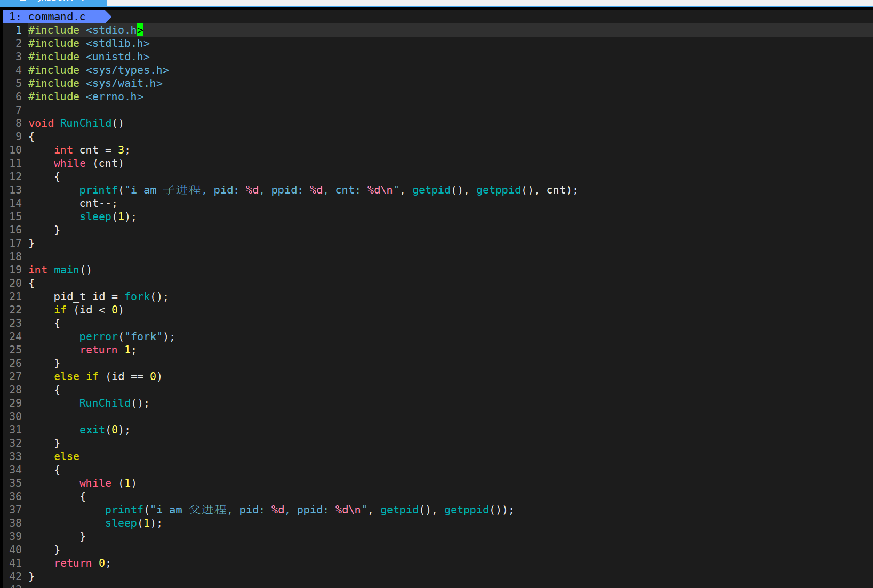Click 'int main()' definition
The height and width of the screenshot is (588, 873).
click(x=60, y=270)
